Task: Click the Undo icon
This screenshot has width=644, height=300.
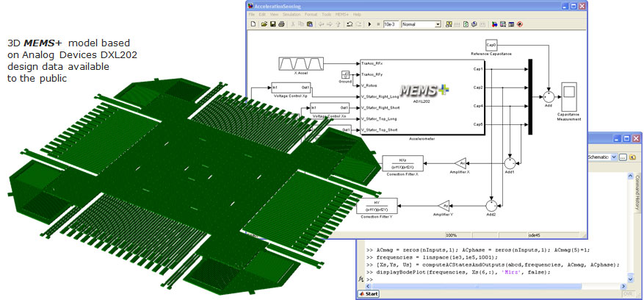Action: click(x=350, y=24)
